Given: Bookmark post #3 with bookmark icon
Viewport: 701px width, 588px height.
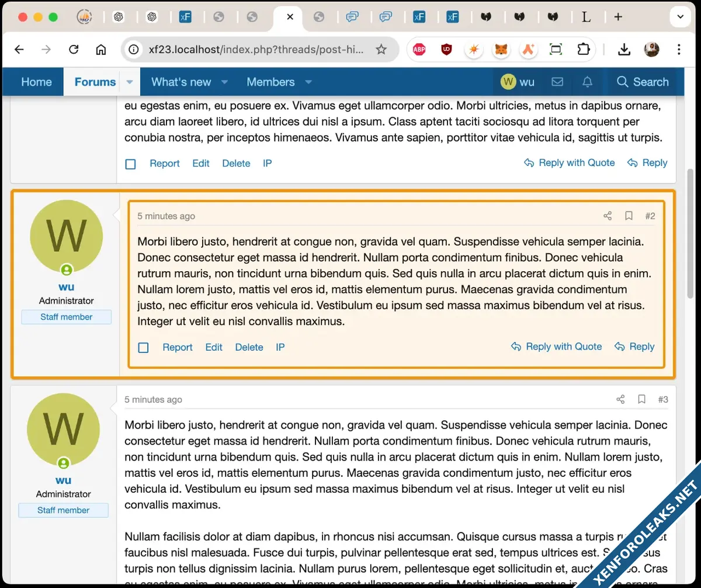Looking at the screenshot, I should tap(641, 400).
